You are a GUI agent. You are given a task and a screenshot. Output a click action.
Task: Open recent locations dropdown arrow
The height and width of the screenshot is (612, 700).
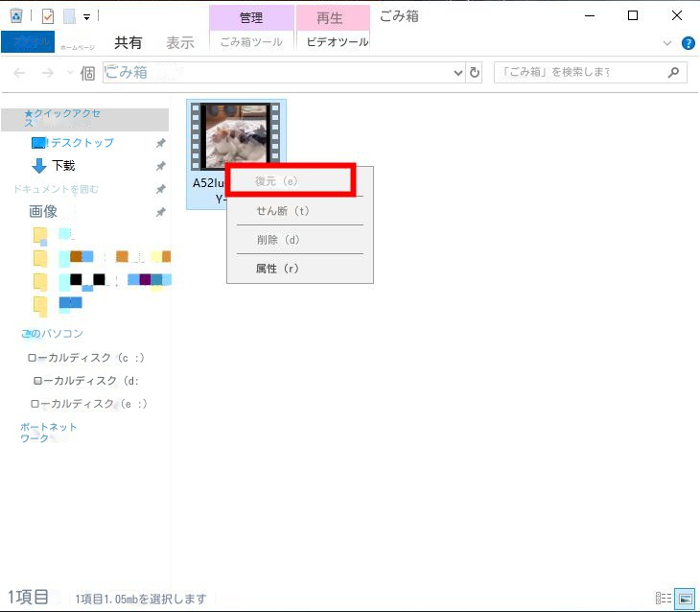(70, 72)
